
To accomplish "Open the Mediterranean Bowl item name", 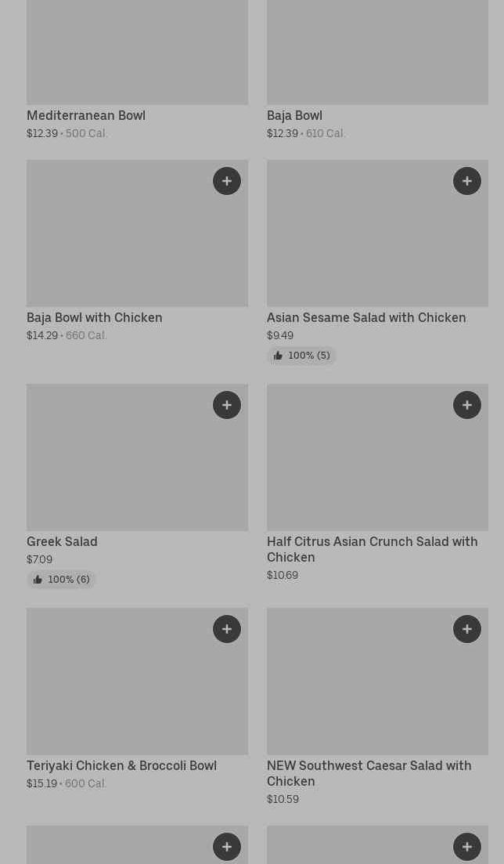I will pyautogui.click(x=86, y=115).
